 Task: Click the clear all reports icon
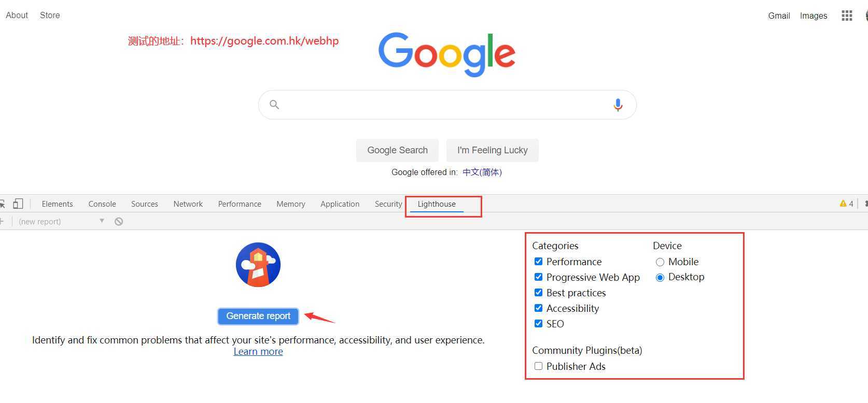pos(119,222)
